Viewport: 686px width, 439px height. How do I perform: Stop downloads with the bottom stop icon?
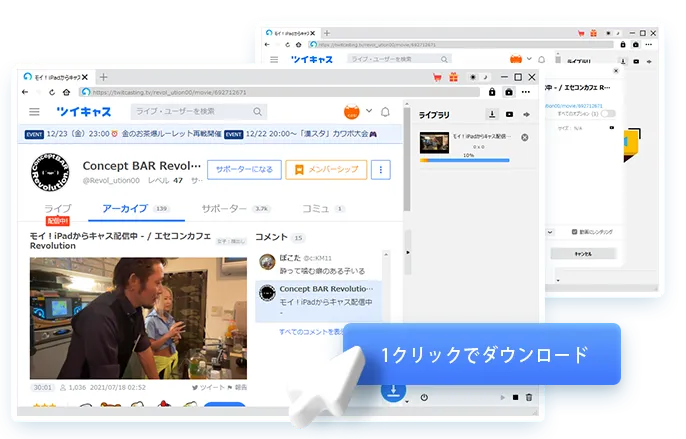point(515,397)
